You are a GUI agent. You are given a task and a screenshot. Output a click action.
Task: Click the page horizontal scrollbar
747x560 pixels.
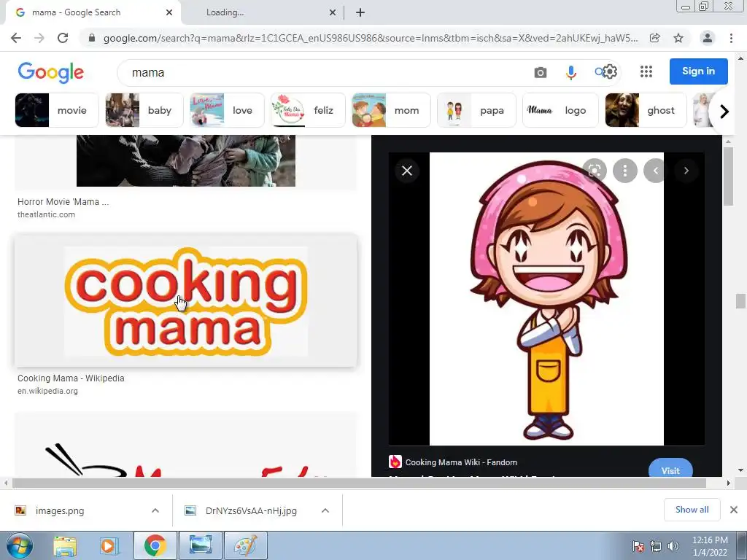click(359, 483)
